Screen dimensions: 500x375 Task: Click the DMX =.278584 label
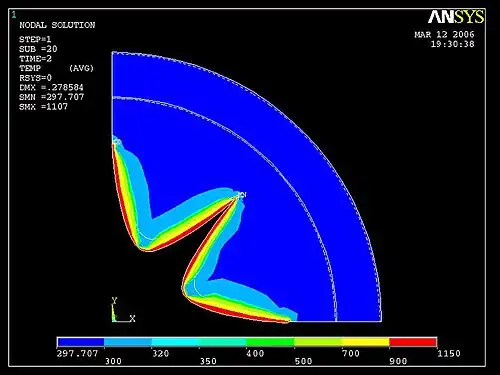coord(51,87)
